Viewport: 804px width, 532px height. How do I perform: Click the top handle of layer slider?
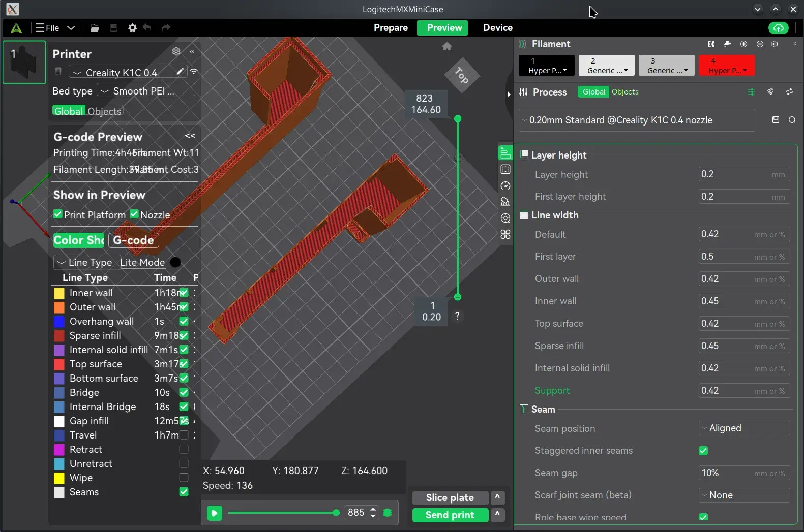(x=458, y=119)
